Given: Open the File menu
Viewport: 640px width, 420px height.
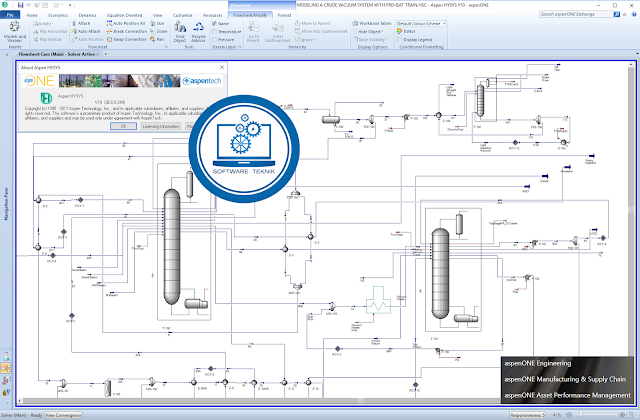Looking at the screenshot, I should click(x=10, y=15).
